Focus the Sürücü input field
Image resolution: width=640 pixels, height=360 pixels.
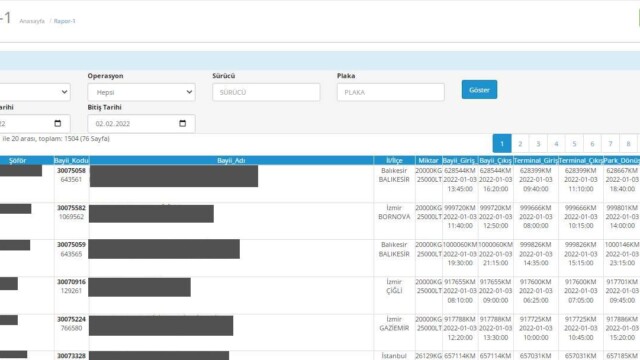point(266,92)
